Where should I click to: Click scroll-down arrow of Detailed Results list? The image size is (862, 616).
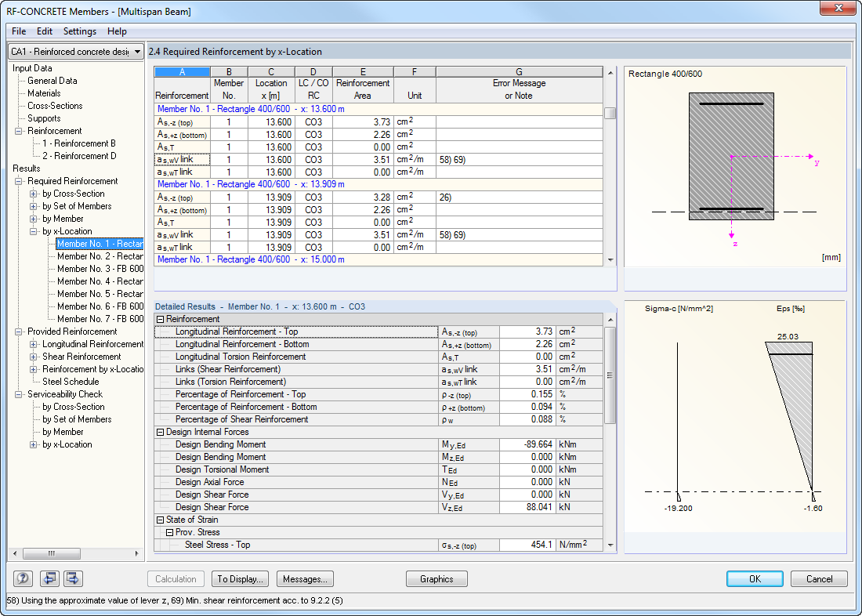pyautogui.click(x=610, y=545)
